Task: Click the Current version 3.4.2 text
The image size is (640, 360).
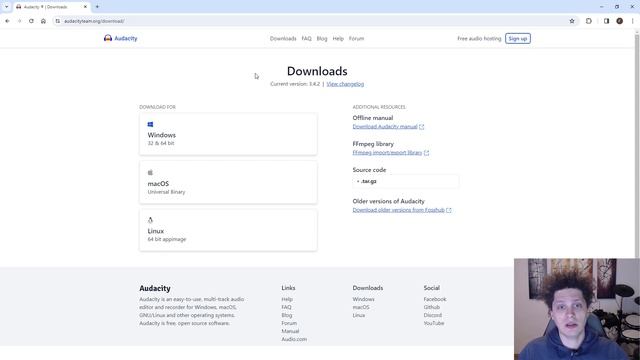Action: (295, 84)
